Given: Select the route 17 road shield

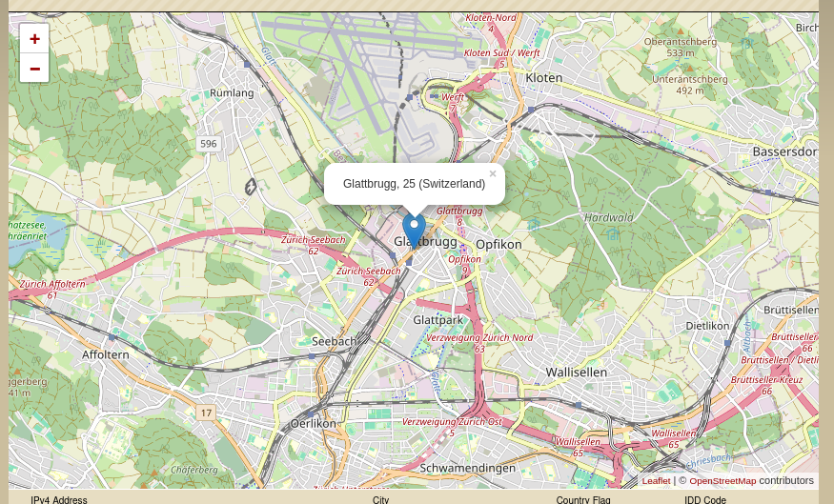Looking at the screenshot, I should [206, 413].
